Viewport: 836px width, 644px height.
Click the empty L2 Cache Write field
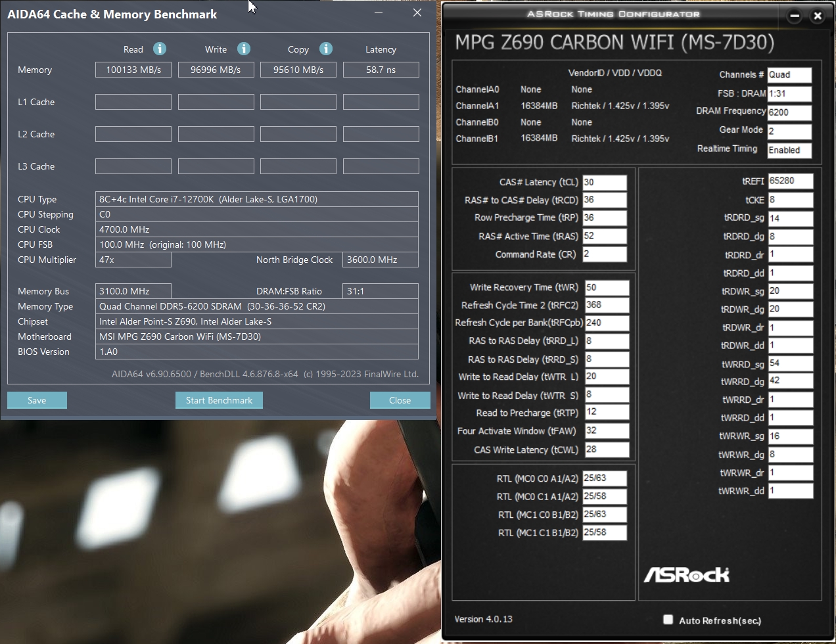click(x=216, y=134)
